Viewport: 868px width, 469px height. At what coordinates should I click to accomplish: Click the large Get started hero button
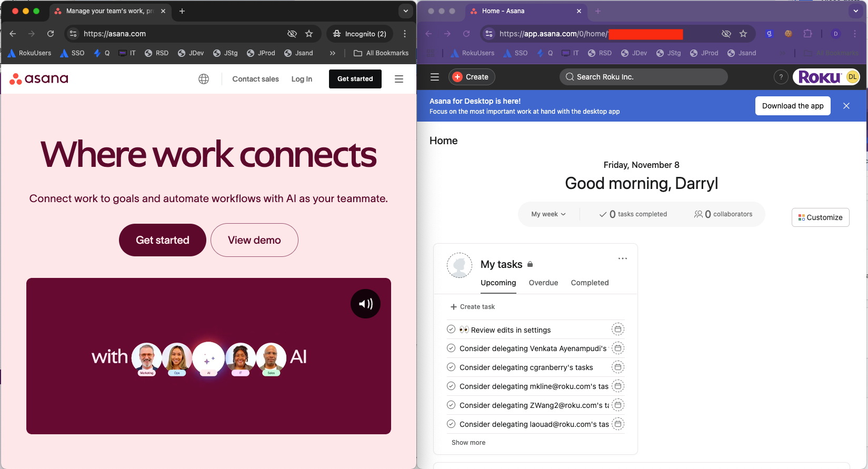click(x=163, y=240)
